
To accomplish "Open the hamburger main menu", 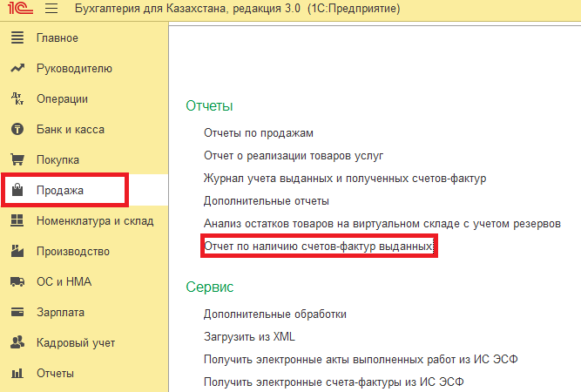I will tap(50, 10).
